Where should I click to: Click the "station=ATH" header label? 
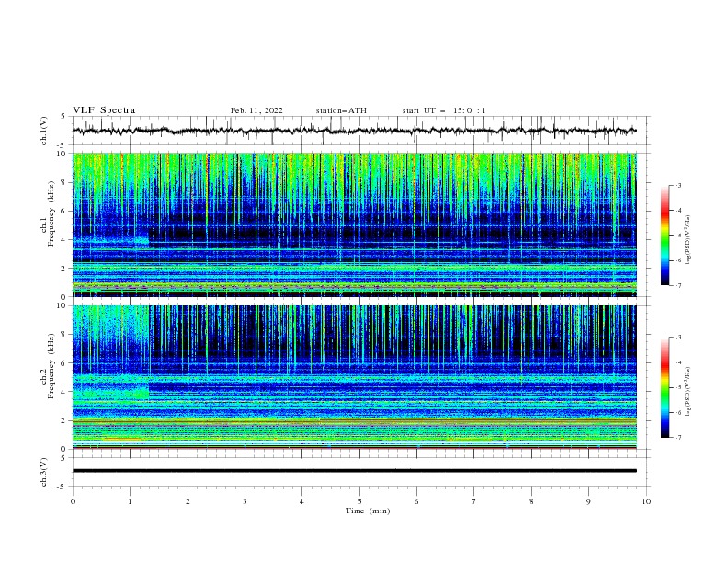(341, 110)
